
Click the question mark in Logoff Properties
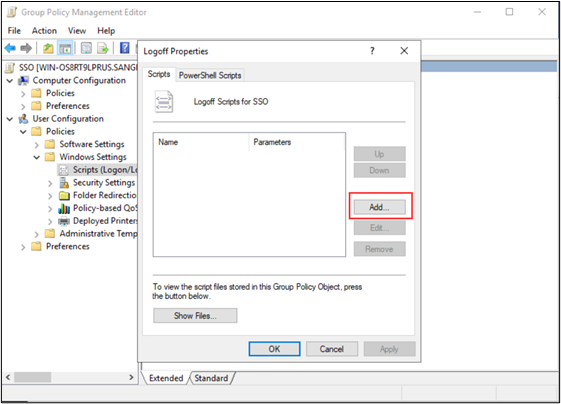(372, 51)
